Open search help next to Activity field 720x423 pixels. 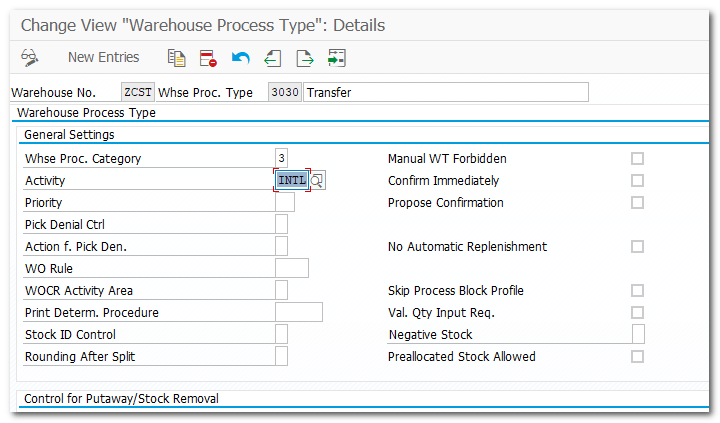pyautogui.click(x=318, y=181)
